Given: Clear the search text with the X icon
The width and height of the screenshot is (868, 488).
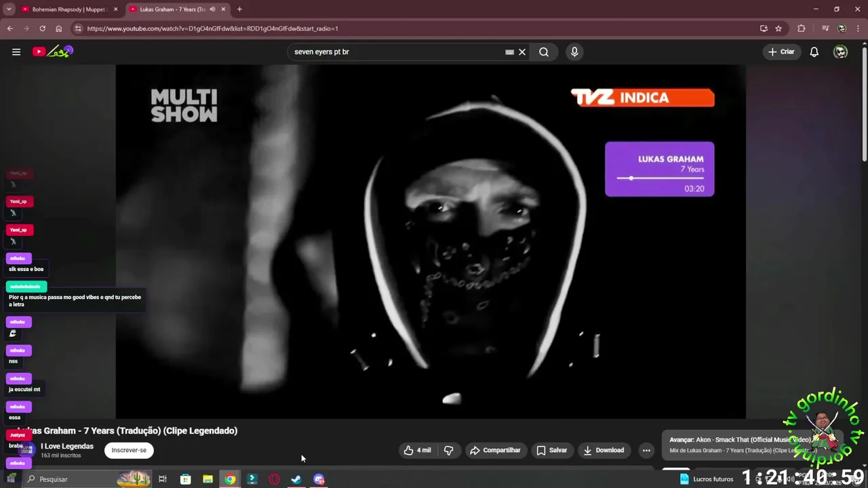Looking at the screenshot, I should pos(522,52).
